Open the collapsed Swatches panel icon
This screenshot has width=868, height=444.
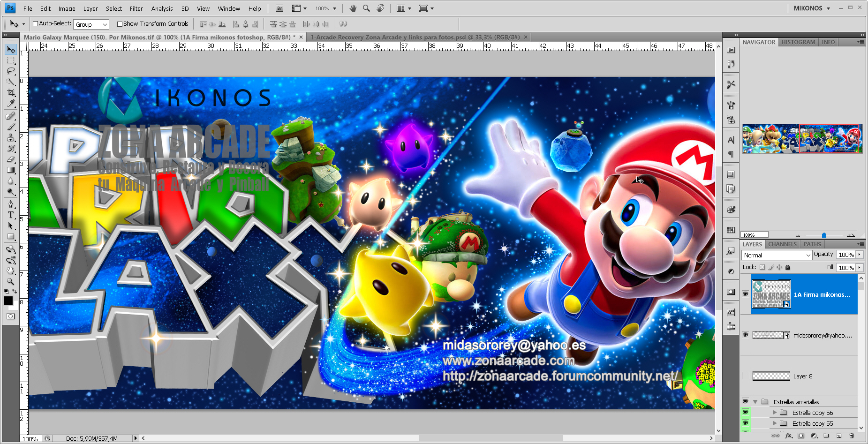tap(731, 230)
